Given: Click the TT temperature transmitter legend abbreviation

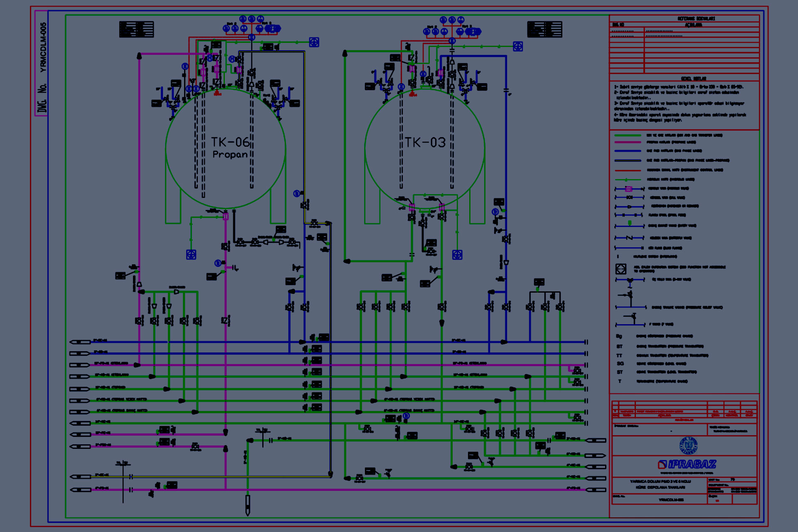Looking at the screenshot, I should [x=619, y=356].
